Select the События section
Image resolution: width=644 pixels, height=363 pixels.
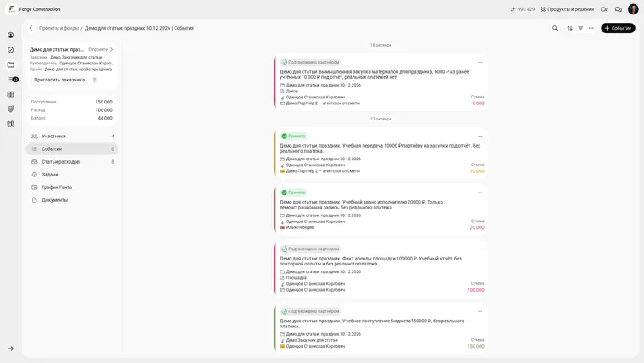(72, 148)
